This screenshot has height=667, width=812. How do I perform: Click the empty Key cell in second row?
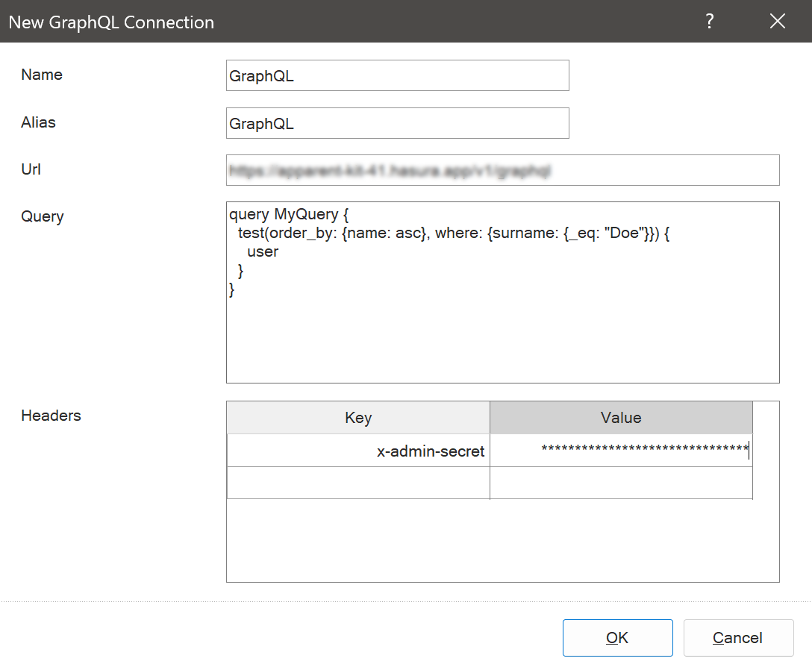tap(358, 483)
